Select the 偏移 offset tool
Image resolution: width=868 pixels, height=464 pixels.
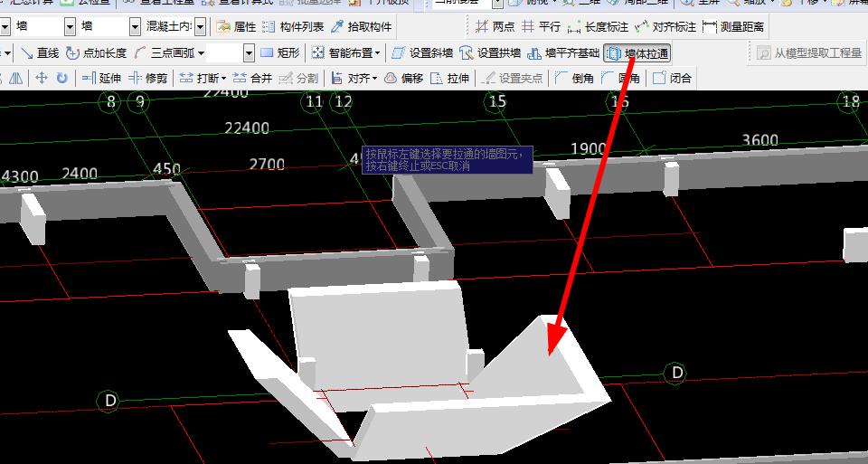tap(404, 79)
